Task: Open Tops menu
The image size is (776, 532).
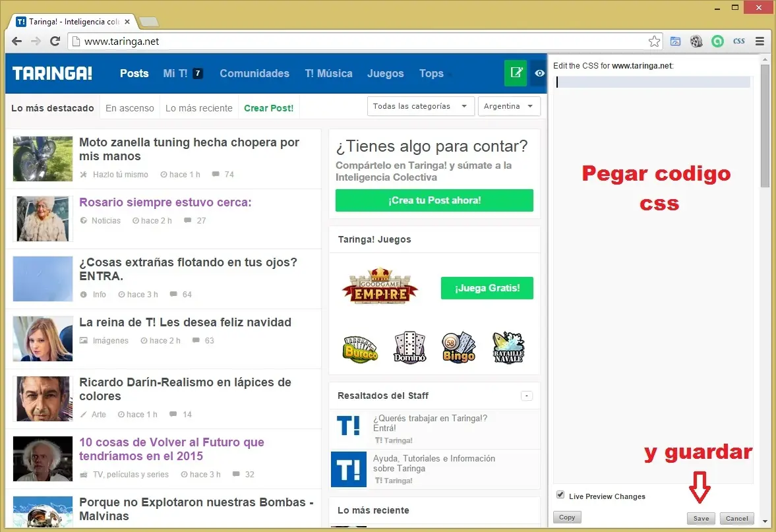Action: click(x=432, y=73)
